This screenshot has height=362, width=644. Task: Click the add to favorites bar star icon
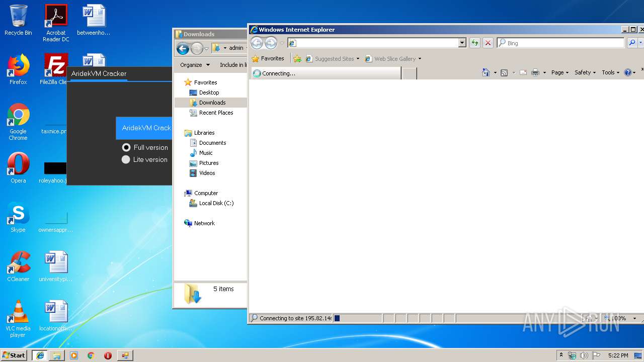pyautogui.click(x=297, y=59)
